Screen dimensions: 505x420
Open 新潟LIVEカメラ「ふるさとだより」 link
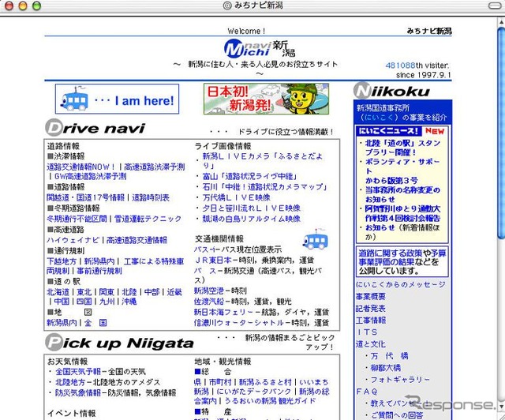pyautogui.click(x=262, y=160)
